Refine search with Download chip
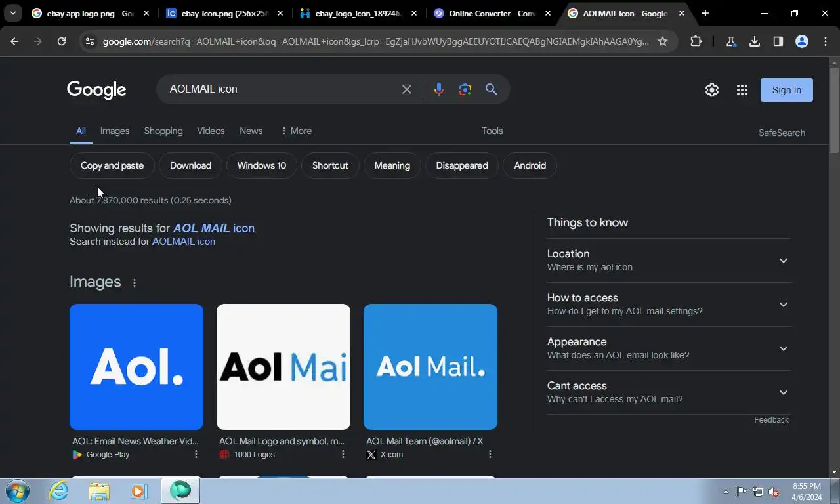The width and height of the screenshot is (840, 504). (x=190, y=165)
